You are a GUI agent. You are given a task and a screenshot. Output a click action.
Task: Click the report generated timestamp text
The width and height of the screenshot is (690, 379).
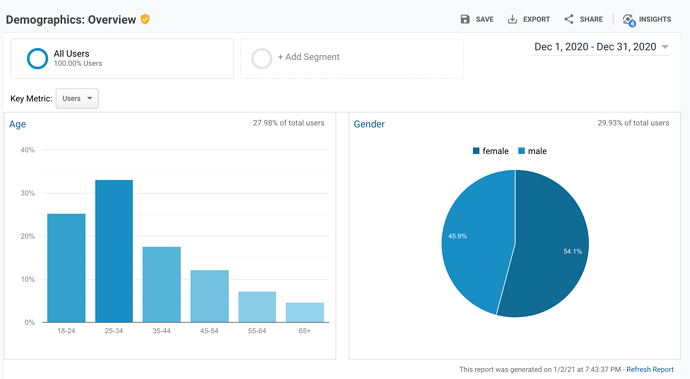pyautogui.click(x=540, y=369)
